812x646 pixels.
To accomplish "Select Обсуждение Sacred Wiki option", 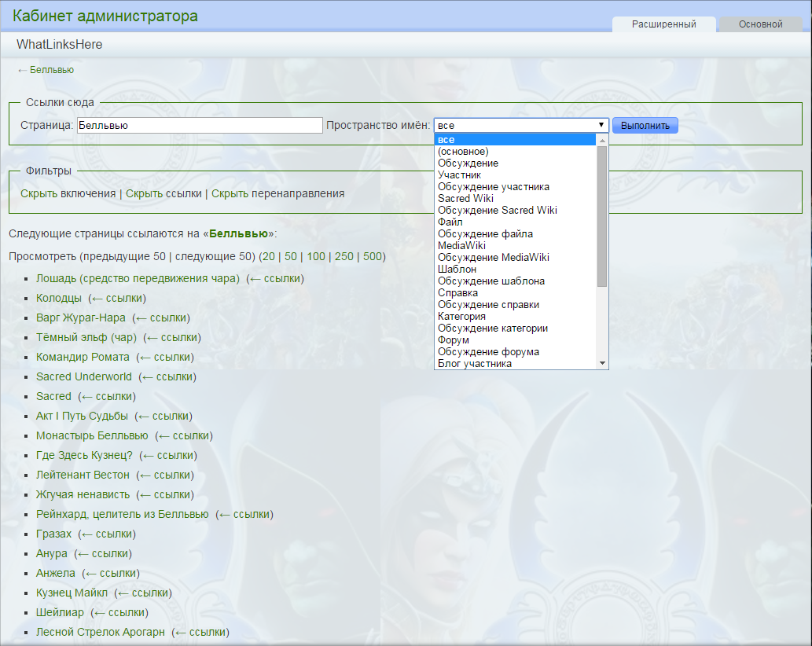I will pos(516,210).
